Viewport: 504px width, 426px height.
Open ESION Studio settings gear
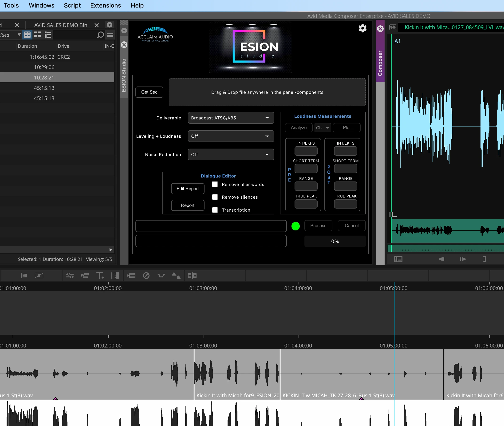point(362,28)
